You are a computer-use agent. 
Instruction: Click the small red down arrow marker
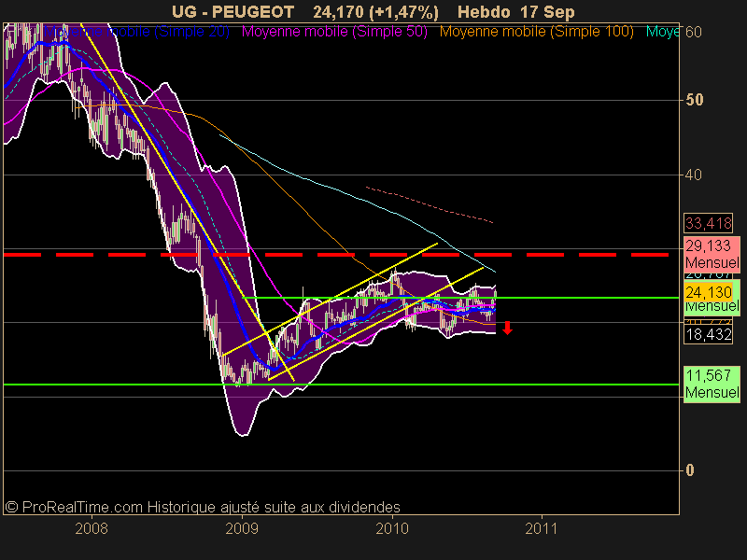507,328
